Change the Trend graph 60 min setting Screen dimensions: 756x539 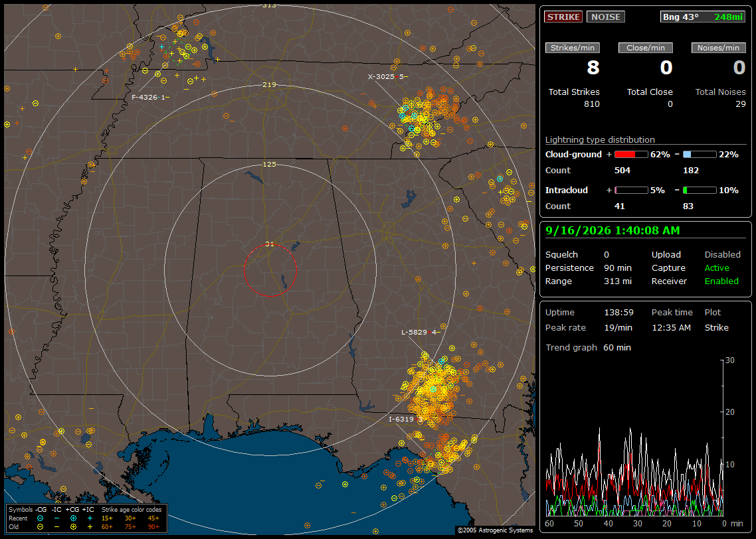point(617,347)
